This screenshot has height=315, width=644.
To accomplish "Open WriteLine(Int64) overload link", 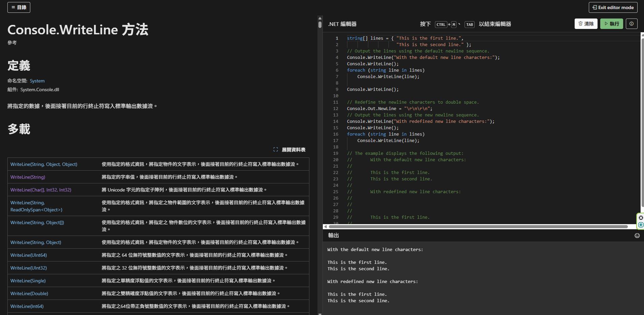I will (x=27, y=306).
